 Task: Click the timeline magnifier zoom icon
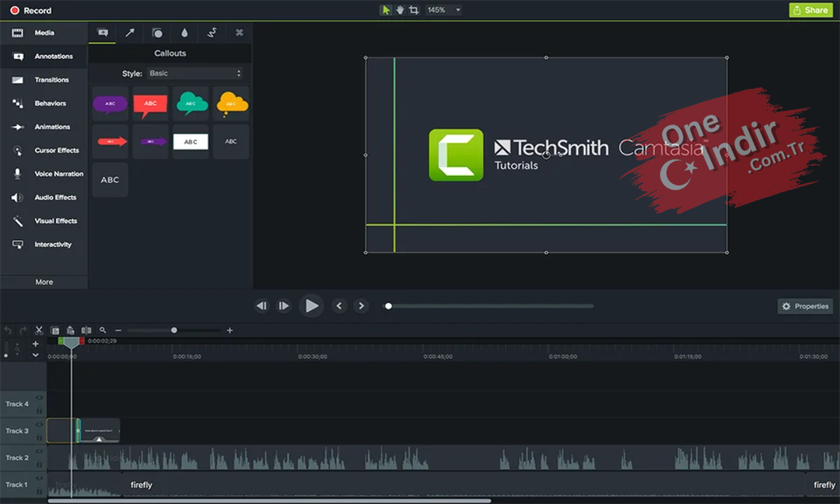(x=103, y=330)
